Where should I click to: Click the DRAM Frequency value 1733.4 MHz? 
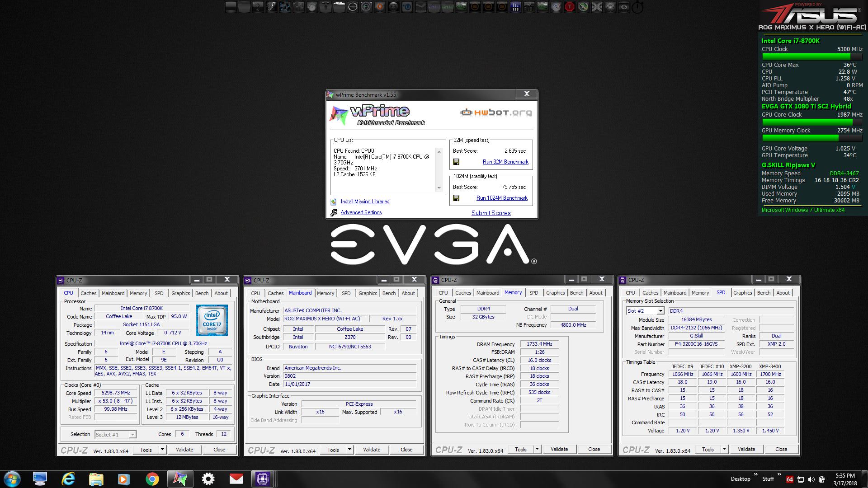tap(540, 344)
